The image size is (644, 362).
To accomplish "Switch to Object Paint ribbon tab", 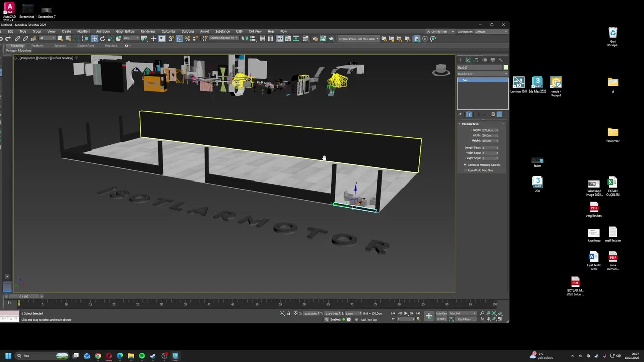I will 86,46.
